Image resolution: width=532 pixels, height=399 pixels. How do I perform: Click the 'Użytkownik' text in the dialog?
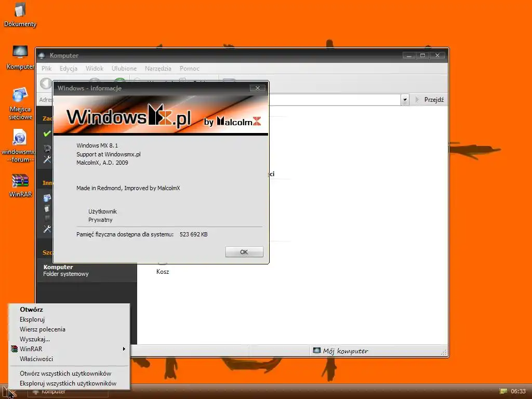click(102, 211)
